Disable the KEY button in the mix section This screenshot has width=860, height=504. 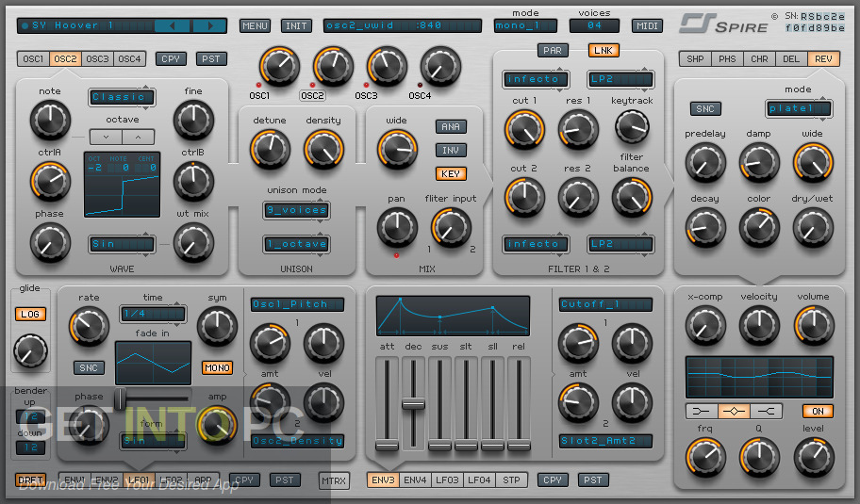click(451, 173)
